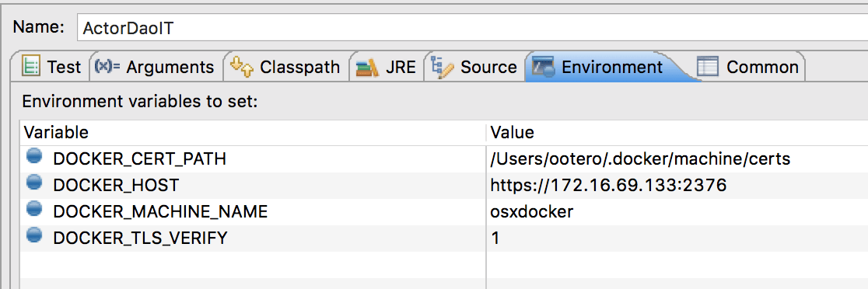Image resolution: width=868 pixels, height=289 pixels.
Task: Open the JRE tab
Action: coord(386,67)
